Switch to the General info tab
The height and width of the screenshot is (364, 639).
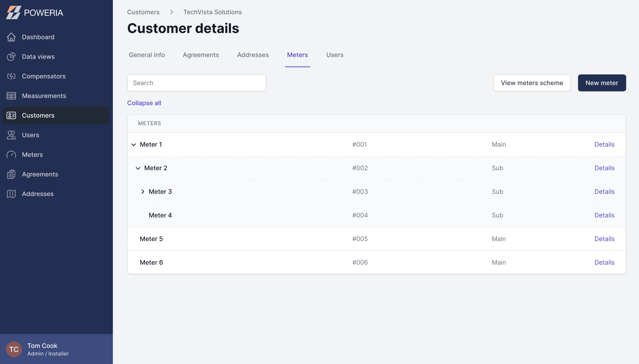pos(147,55)
